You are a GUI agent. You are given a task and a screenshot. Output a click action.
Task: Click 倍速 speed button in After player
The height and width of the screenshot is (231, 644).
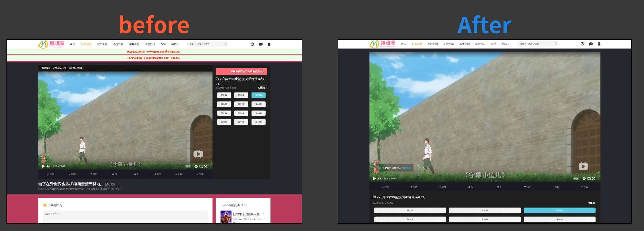click(x=576, y=178)
